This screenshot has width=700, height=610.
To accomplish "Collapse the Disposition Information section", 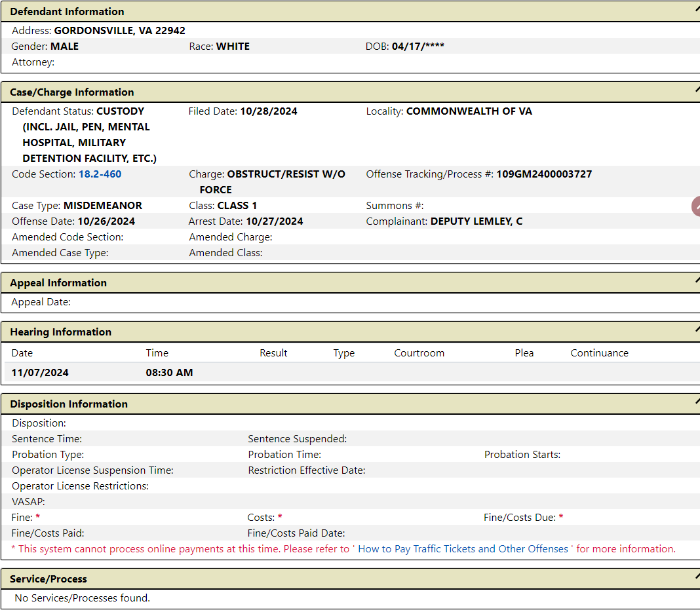I will pyautogui.click(x=697, y=402).
